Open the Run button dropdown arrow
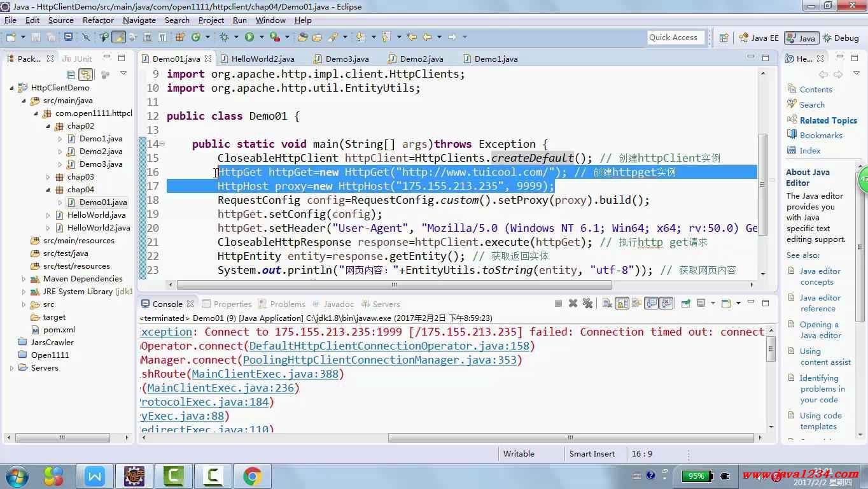Image resolution: width=868 pixels, height=489 pixels. coord(261,38)
